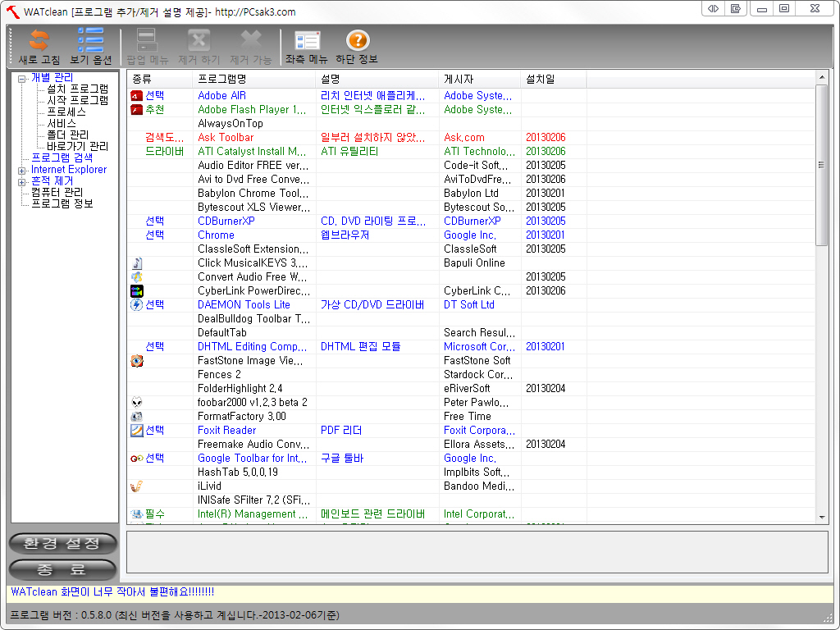The width and height of the screenshot is (840, 630).
Task: Click the FormatFactory row icon
Action: pos(137,416)
